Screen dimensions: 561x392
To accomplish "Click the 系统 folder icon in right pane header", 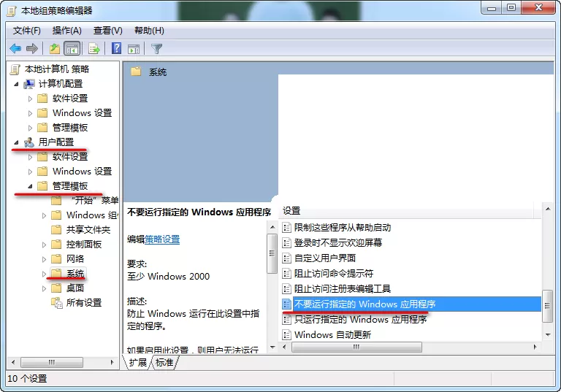I will [x=136, y=72].
